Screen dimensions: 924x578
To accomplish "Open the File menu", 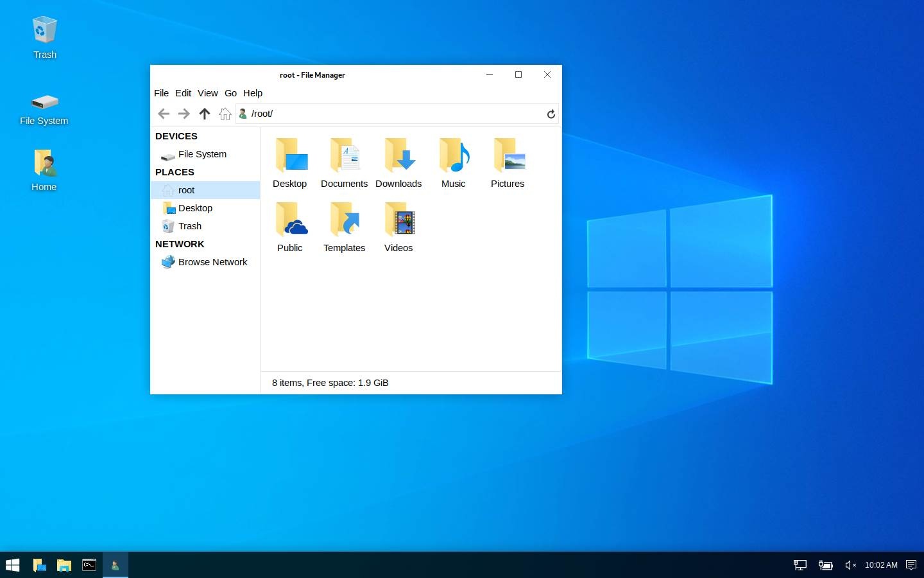I will [x=161, y=93].
